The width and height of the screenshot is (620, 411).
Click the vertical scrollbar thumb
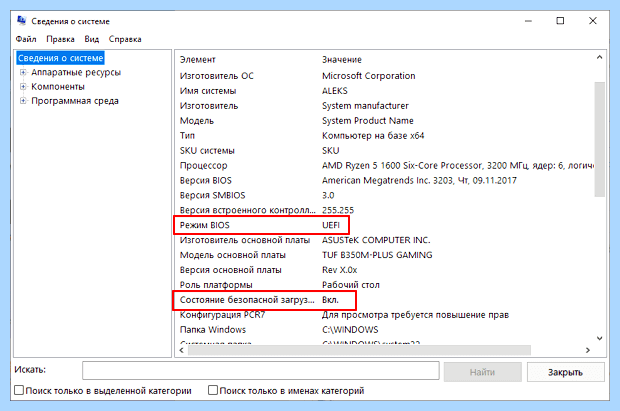pos(599,139)
